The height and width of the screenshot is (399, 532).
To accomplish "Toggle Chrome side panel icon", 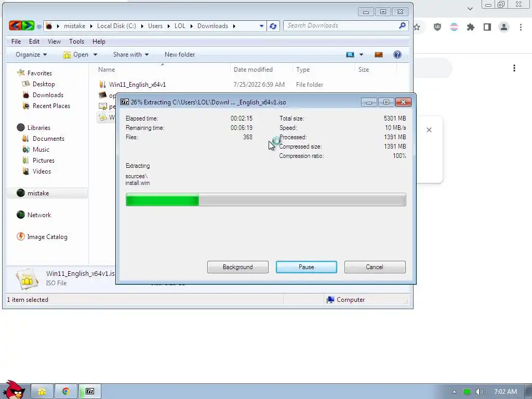I will pyautogui.click(x=487, y=27).
